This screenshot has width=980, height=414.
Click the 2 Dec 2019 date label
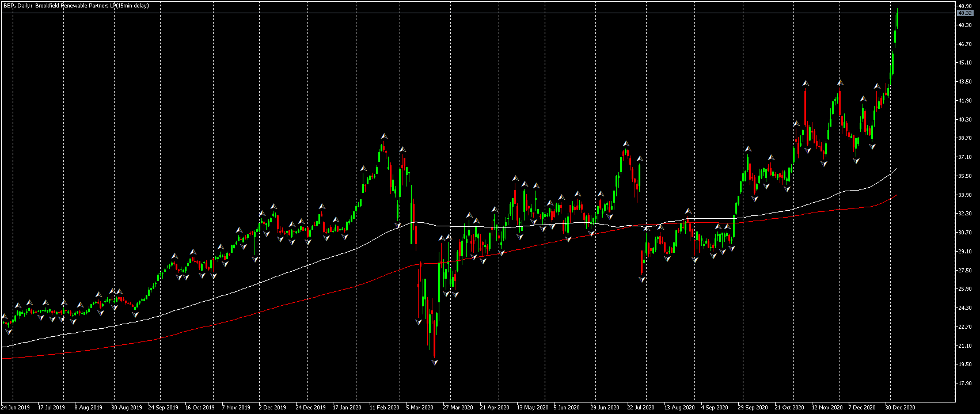(x=272, y=407)
